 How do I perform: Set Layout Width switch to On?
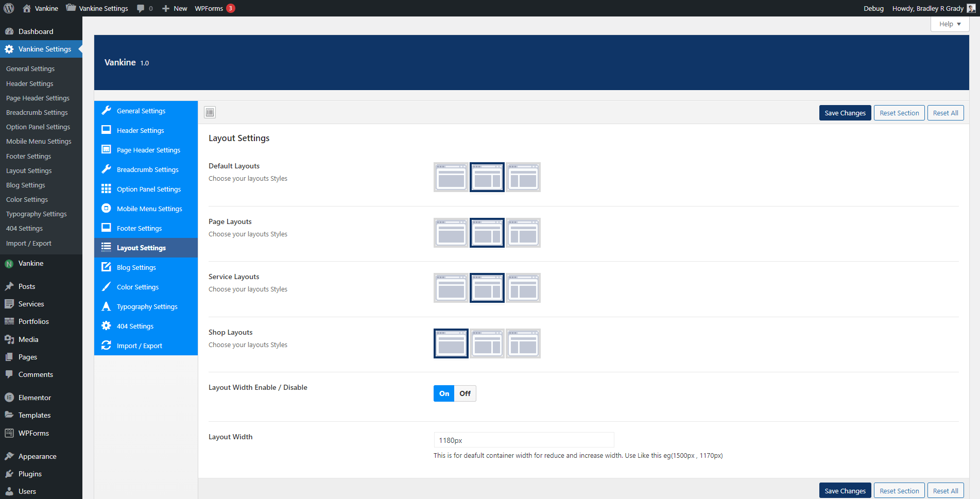[x=444, y=393]
